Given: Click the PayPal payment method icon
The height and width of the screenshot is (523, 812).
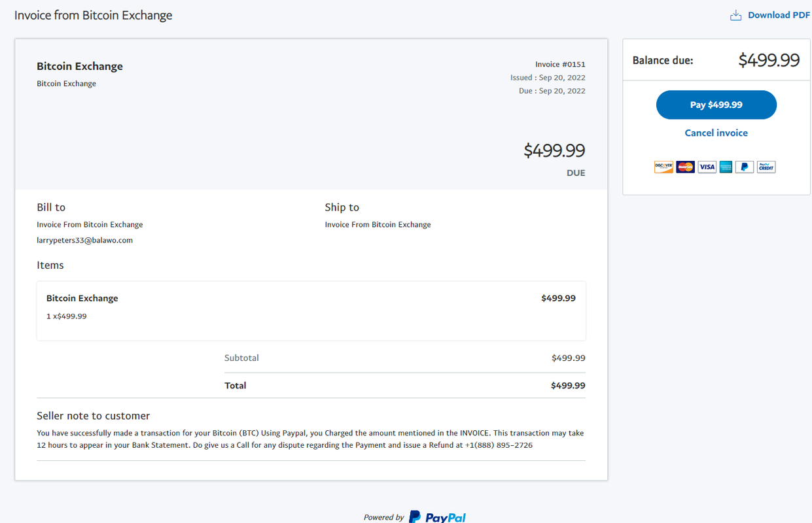Looking at the screenshot, I should tap(745, 167).
